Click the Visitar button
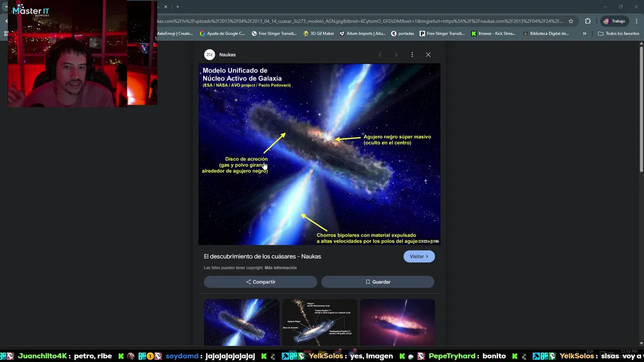Screen dimensions: 644x362 419,256
